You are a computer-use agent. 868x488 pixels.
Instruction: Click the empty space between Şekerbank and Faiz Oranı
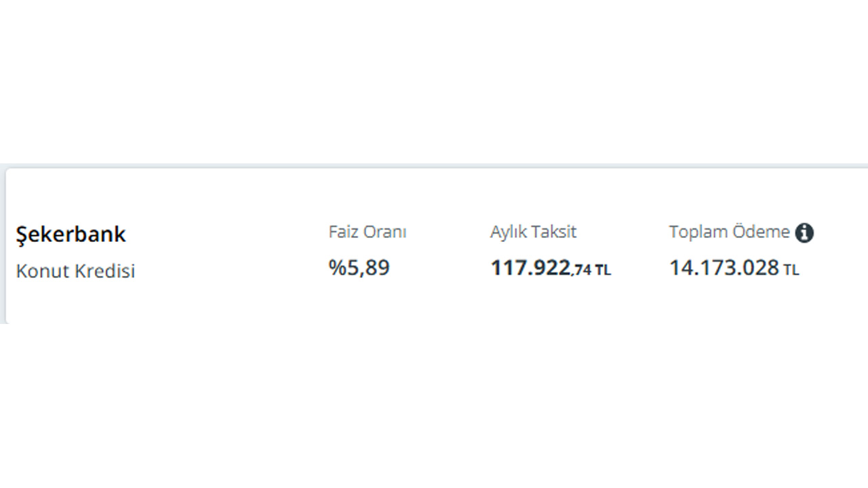pos(227,234)
